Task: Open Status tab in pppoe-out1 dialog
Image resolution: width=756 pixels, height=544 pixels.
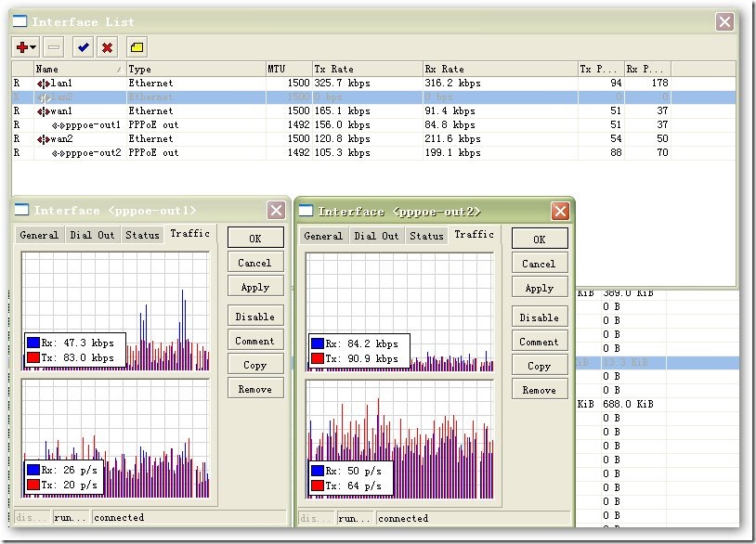Action: [142, 235]
